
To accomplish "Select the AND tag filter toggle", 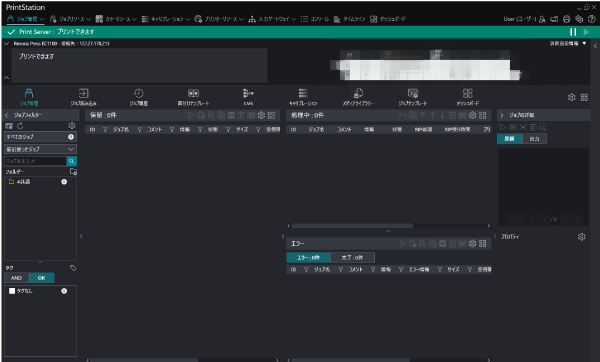I will pyautogui.click(x=16, y=278).
